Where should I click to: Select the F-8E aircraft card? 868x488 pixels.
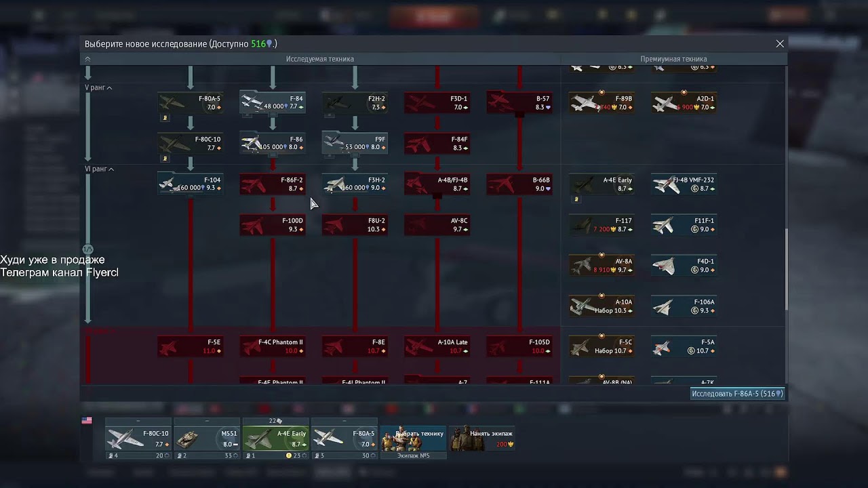click(355, 347)
